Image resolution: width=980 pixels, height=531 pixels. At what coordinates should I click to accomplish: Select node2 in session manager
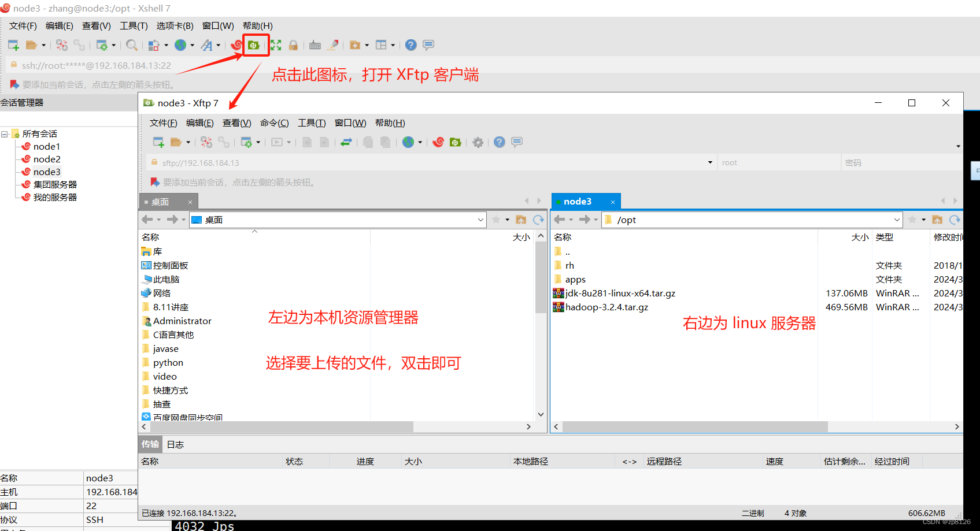point(46,159)
